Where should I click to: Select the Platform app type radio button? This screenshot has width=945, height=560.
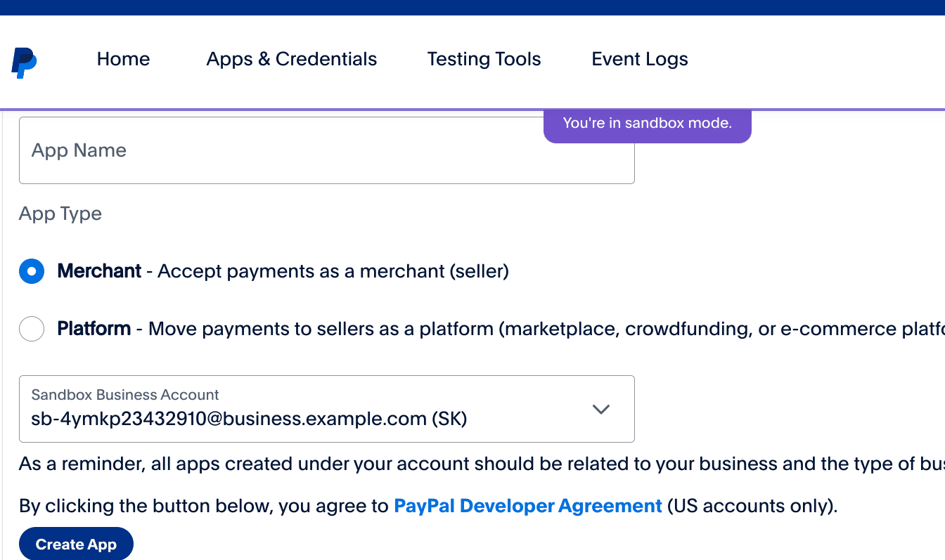[32, 329]
